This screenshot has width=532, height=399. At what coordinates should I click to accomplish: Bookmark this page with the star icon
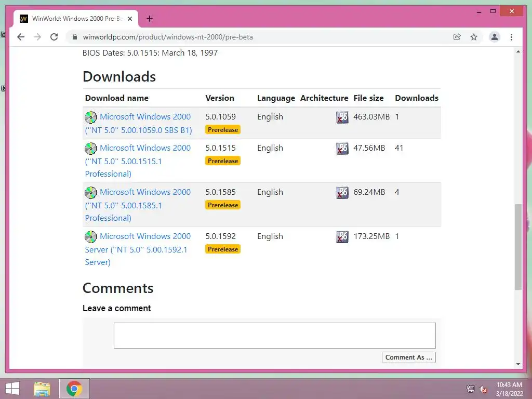coord(474,37)
